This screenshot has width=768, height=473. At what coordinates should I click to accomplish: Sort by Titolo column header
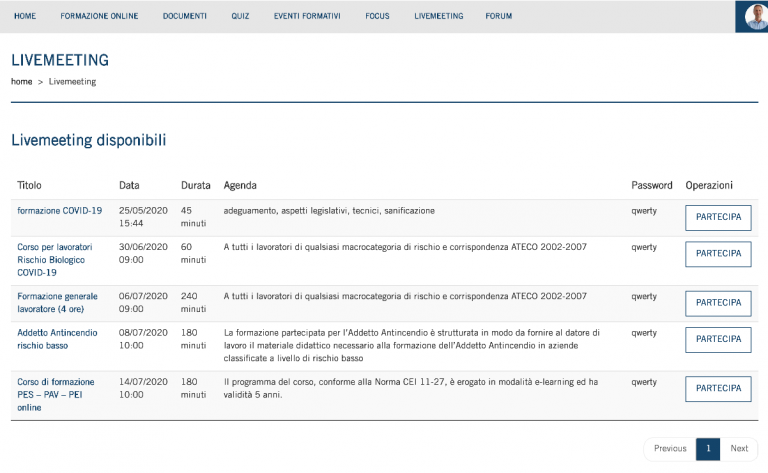(x=29, y=186)
